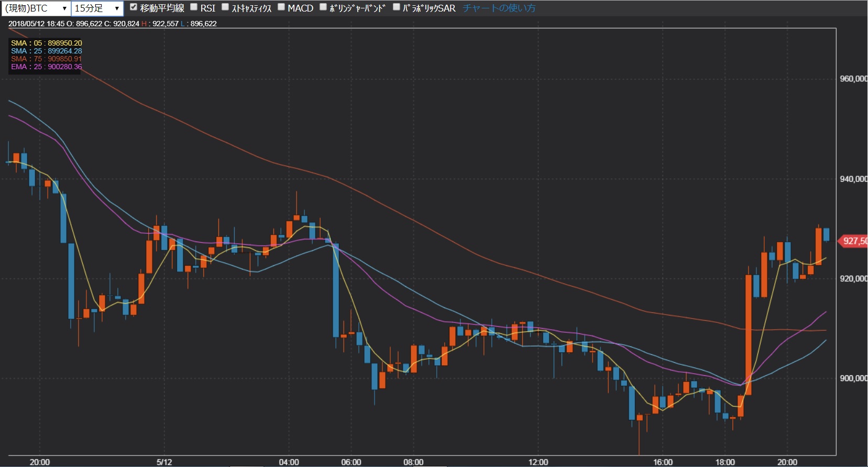Image resolution: width=868 pixels, height=467 pixels.
Task: Uncheck the 移動平均線 checkbox
Action: click(134, 7)
